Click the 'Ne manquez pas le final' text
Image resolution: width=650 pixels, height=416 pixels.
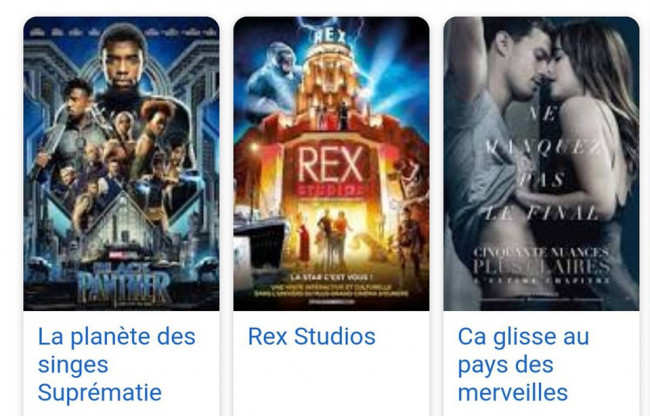pyautogui.click(x=543, y=164)
